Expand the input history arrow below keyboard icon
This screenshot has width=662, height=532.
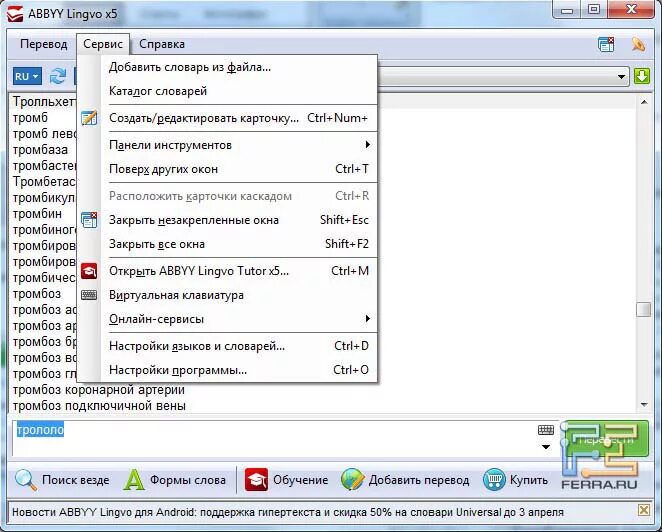(x=546, y=447)
